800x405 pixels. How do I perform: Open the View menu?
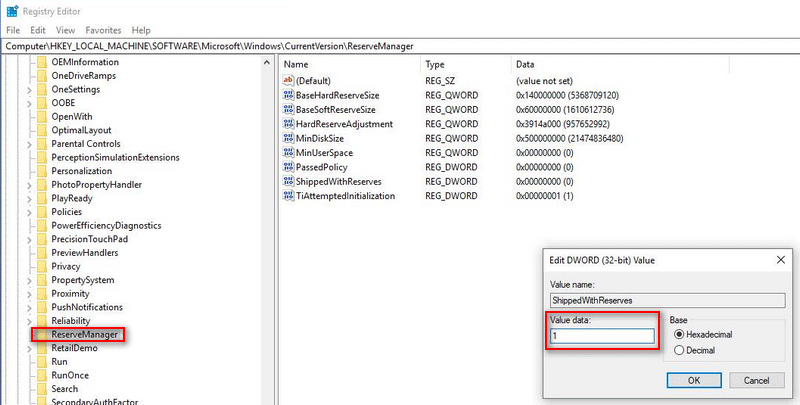[65, 30]
